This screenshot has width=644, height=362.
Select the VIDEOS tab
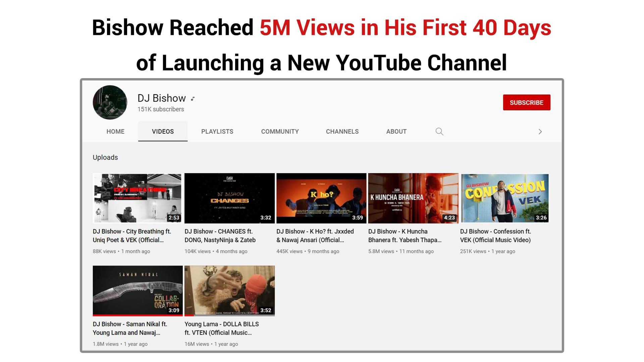(x=163, y=131)
